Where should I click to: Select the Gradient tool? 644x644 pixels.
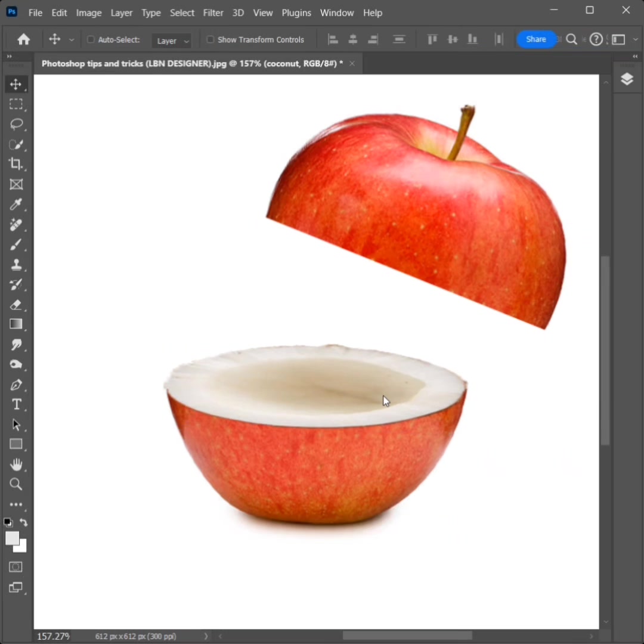(16, 324)
